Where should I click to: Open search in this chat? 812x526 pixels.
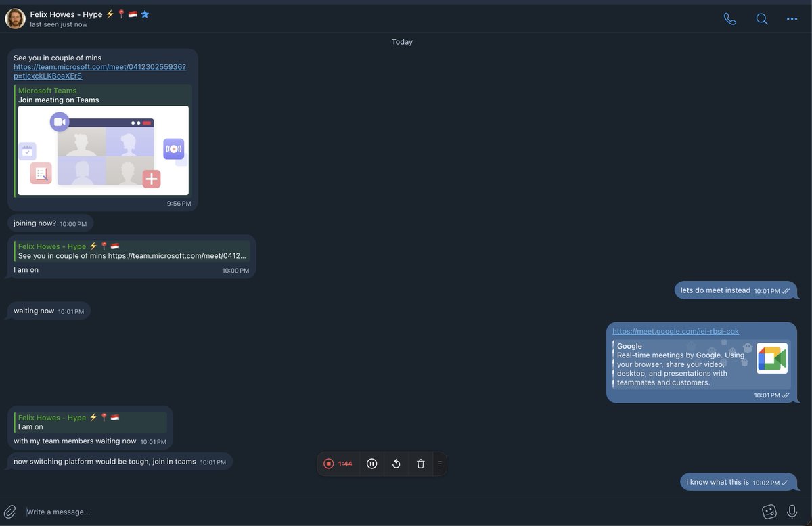coord(762,19)
